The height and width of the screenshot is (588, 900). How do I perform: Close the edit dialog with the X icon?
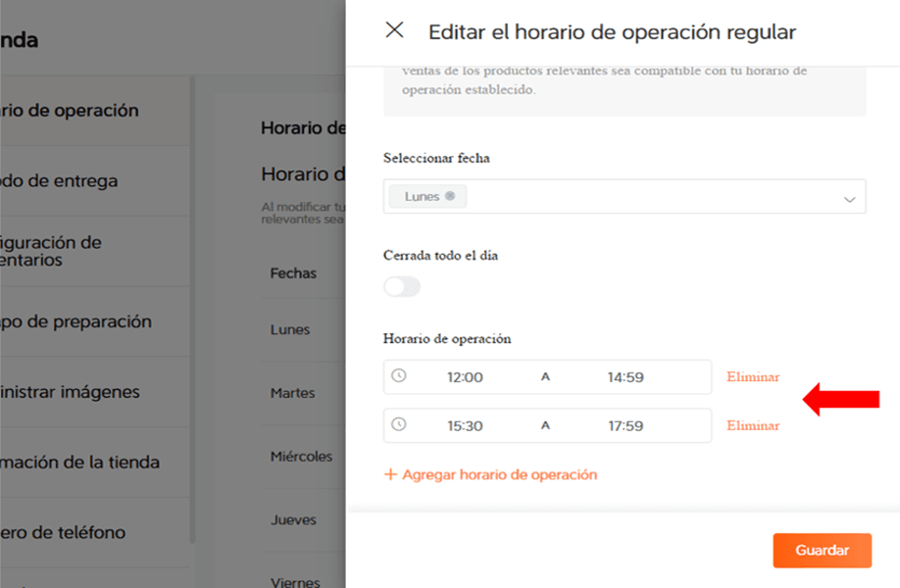pos(395,30)
